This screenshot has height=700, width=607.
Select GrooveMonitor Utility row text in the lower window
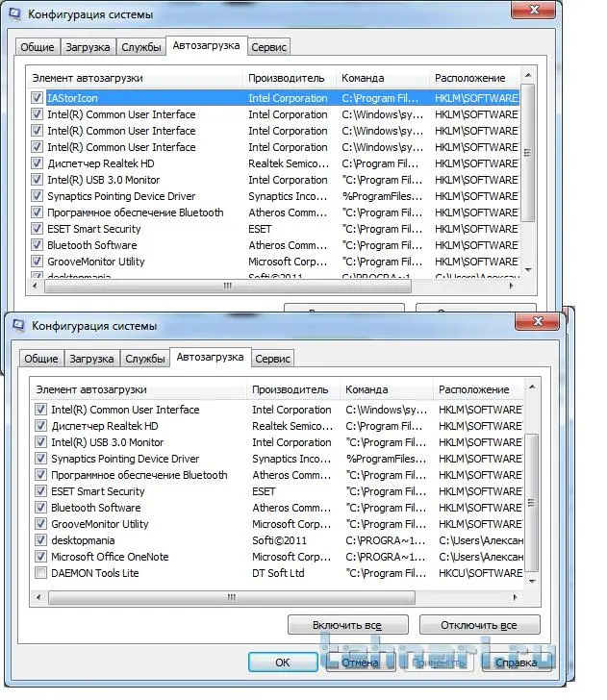100,524
